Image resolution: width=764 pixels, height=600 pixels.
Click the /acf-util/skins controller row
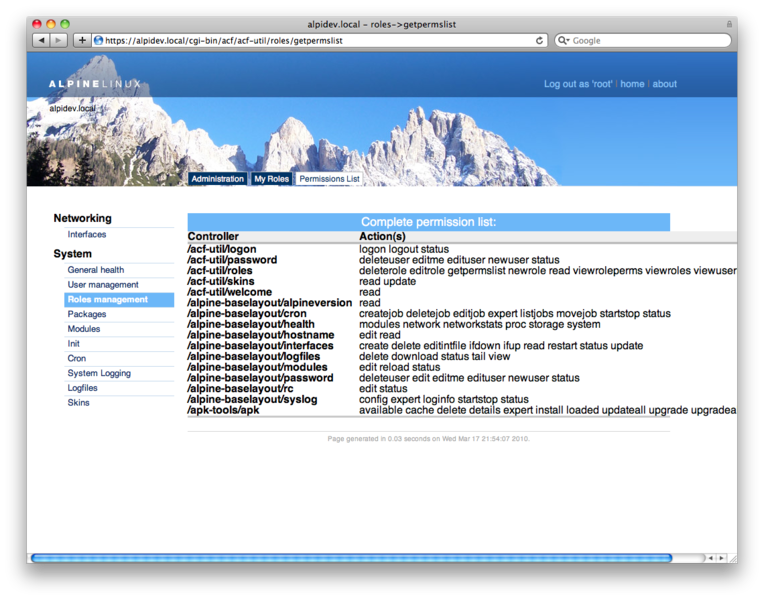coord(221,281)
